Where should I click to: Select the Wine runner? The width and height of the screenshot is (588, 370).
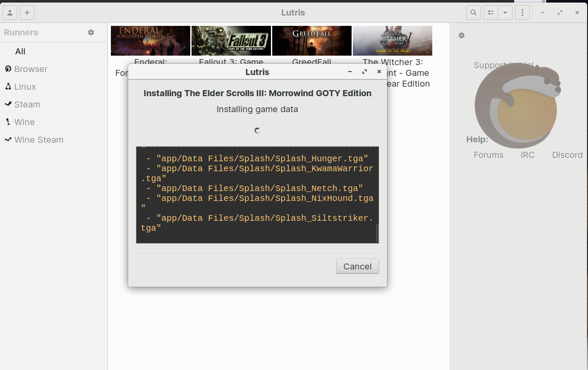point(24,122)
